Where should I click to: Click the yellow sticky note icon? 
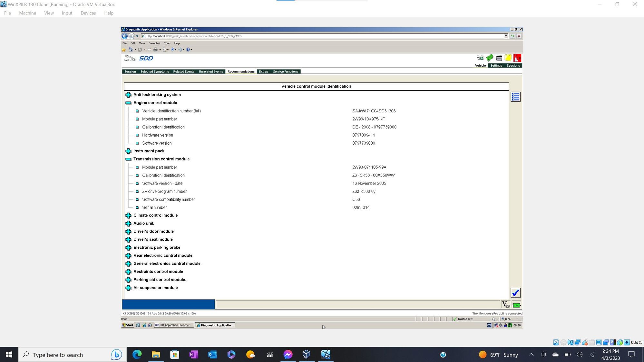(508, 58)
